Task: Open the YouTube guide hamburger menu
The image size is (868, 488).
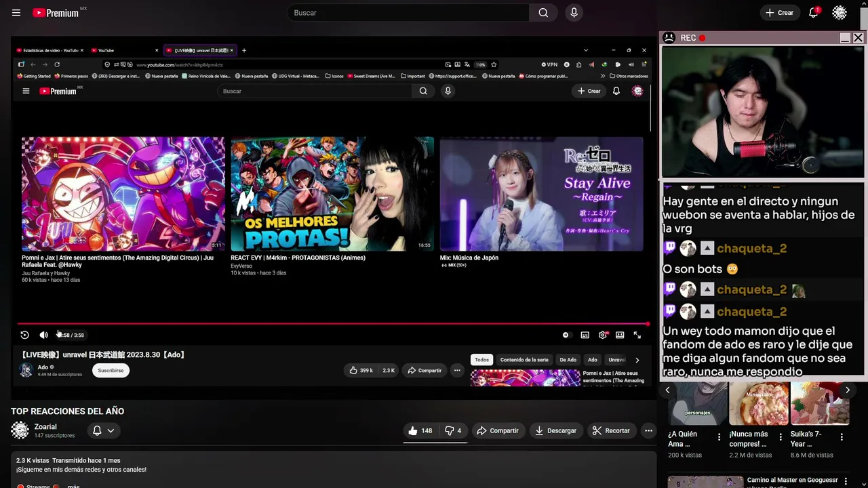Action: (16, 13)
